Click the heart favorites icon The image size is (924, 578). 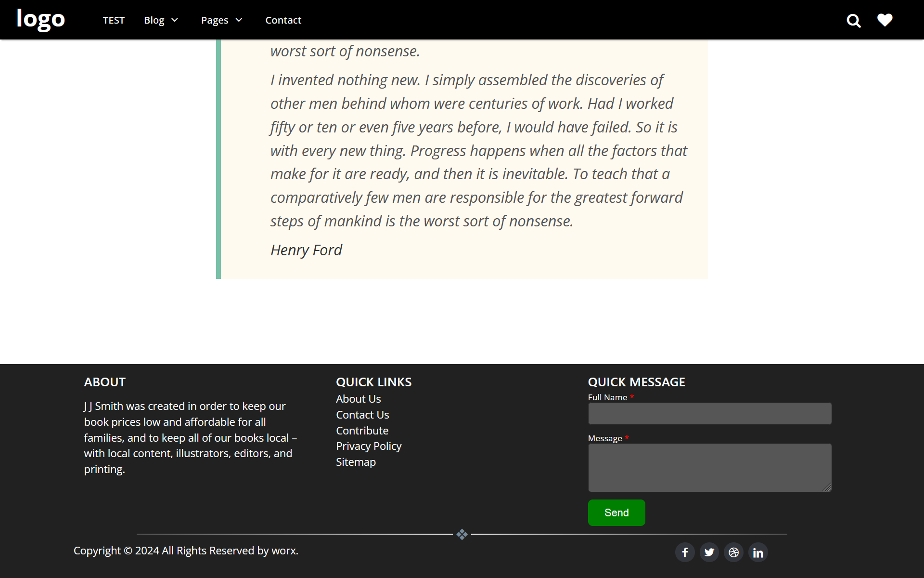click(x=885, y=20)
